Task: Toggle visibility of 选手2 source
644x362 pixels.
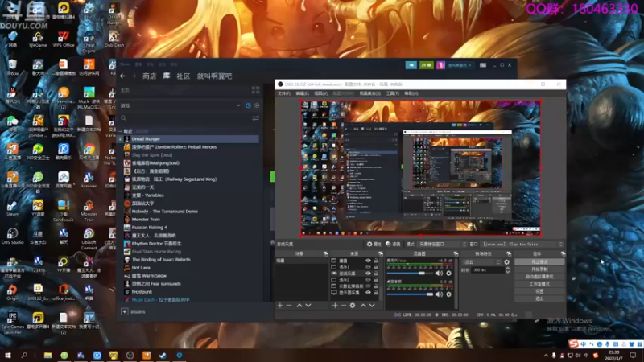Action: (368, 279)
